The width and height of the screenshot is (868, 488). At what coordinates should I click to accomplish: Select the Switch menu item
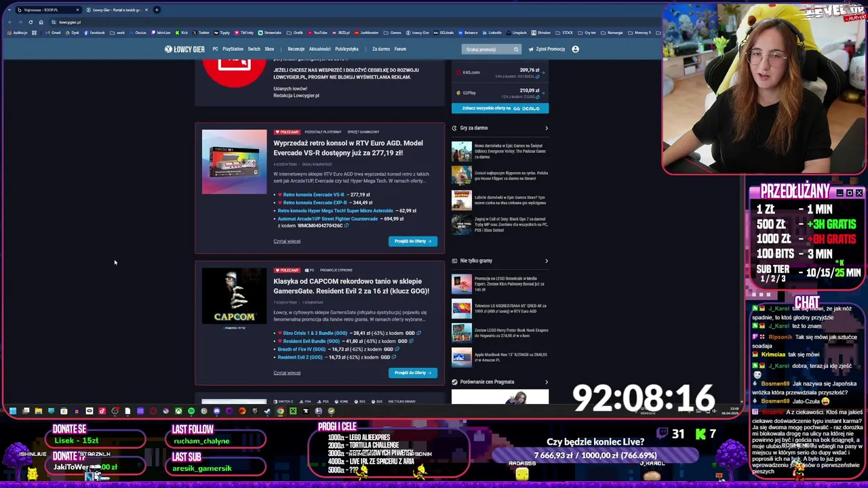coord(254,49)
